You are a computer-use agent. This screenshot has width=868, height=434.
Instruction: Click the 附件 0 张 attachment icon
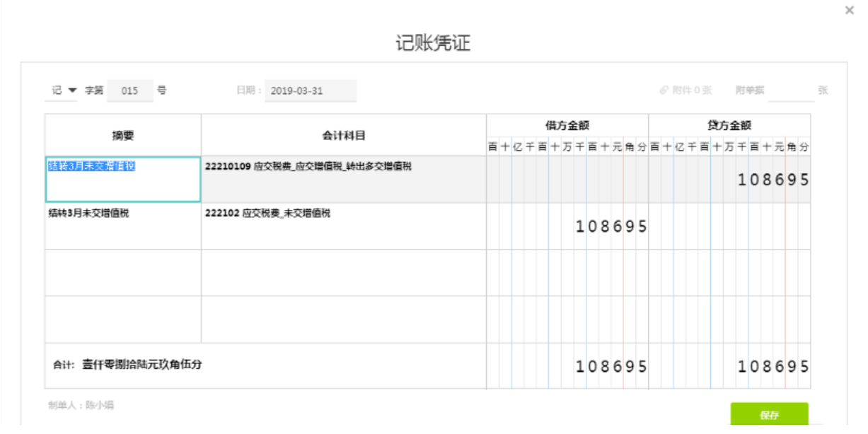coord(664,90)
